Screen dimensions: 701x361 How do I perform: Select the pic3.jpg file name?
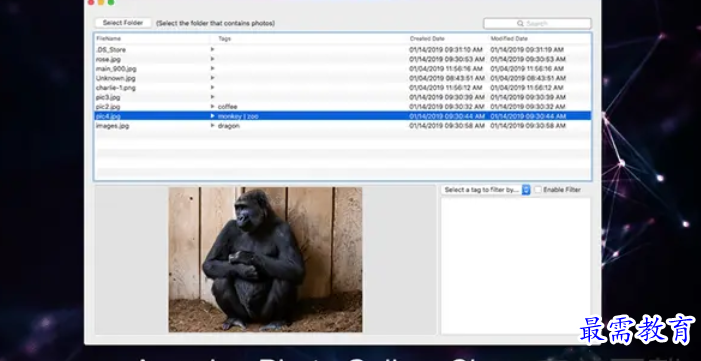(x=108, y=97)
